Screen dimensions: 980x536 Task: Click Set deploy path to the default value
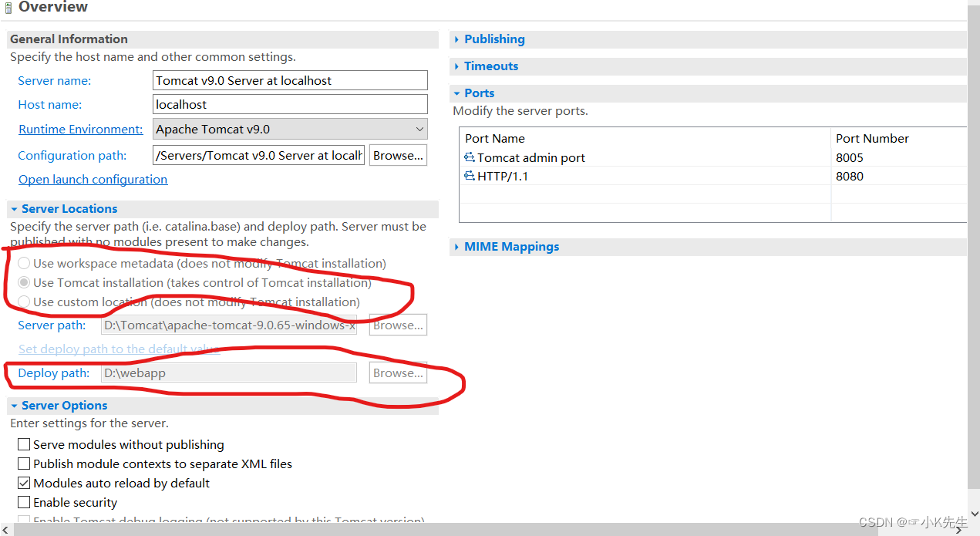(119, 349)
